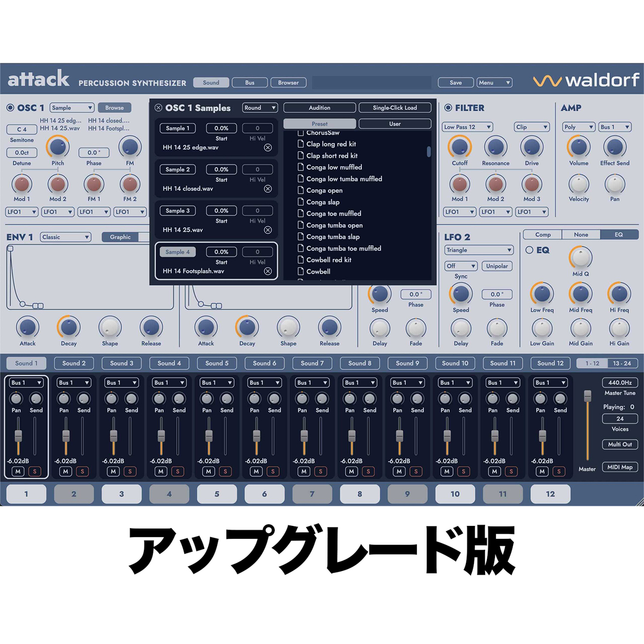Open the Poly mode dropdown
The height and width of the screenshot is (644, 644).
(x=579, y=127)
